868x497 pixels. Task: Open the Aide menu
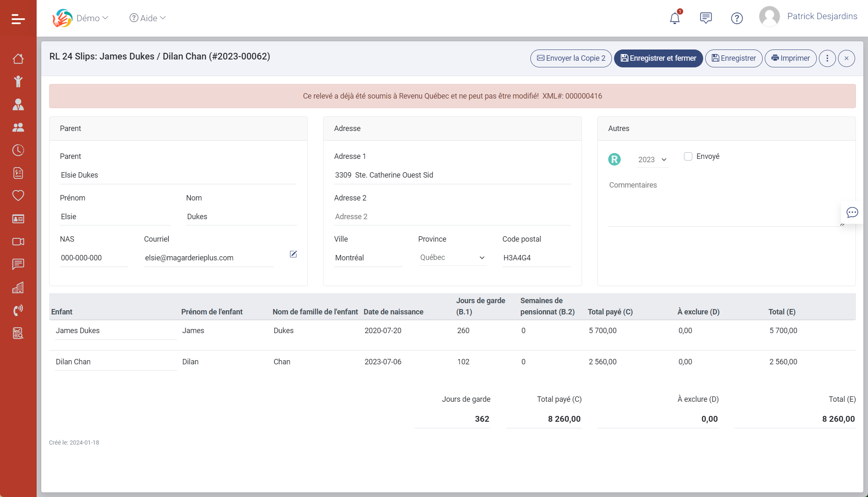[148, 18]
